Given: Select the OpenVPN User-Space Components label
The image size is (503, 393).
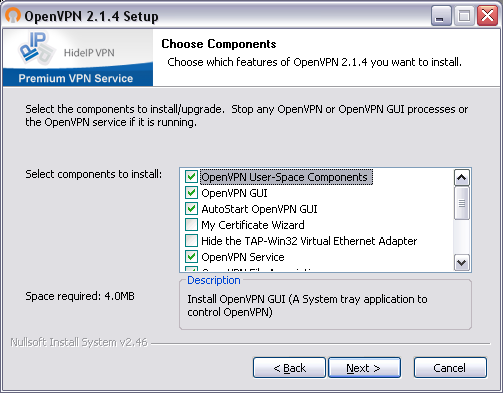Looking at the screenshot, I should click(286, 177).
